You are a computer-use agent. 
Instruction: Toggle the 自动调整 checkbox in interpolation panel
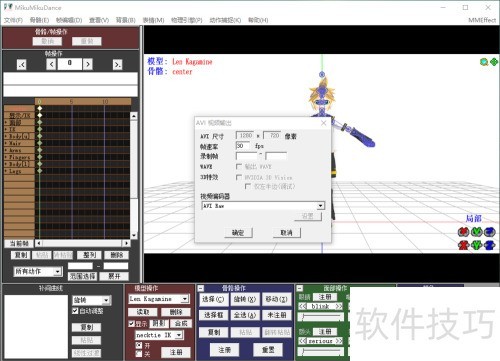(x=75, y=311)
